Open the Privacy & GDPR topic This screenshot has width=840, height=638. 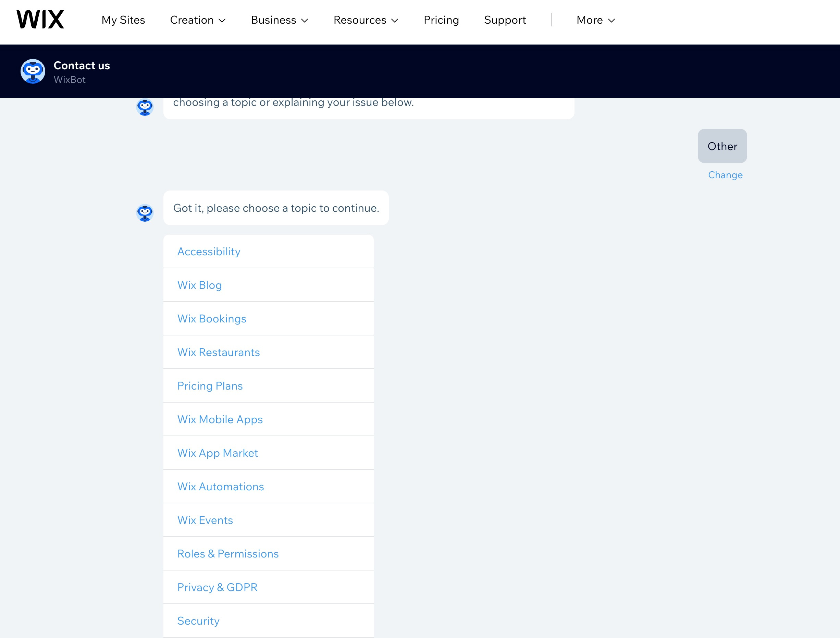point(217,587)
